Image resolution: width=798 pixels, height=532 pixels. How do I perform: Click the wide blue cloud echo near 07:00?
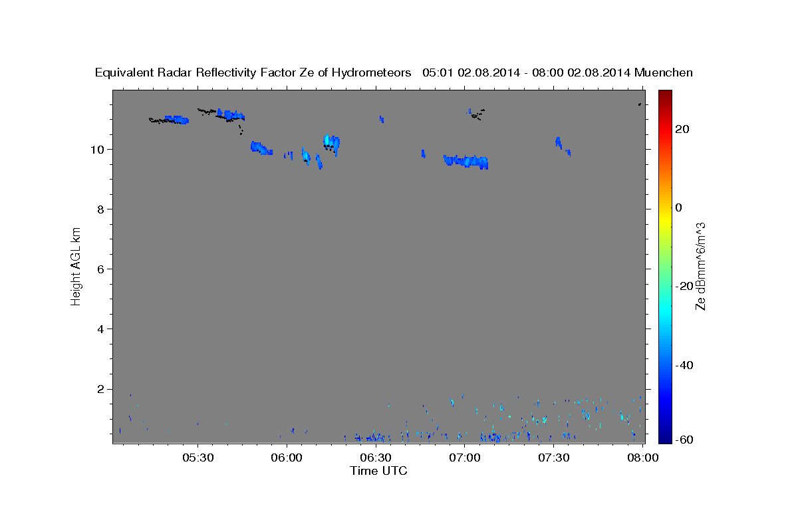coord(466,162)
